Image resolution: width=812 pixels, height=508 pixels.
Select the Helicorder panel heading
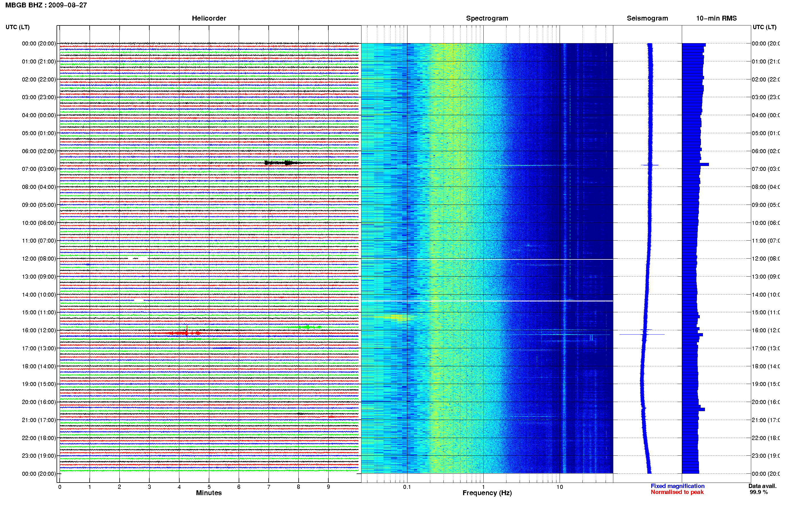(x=209, y=18)
